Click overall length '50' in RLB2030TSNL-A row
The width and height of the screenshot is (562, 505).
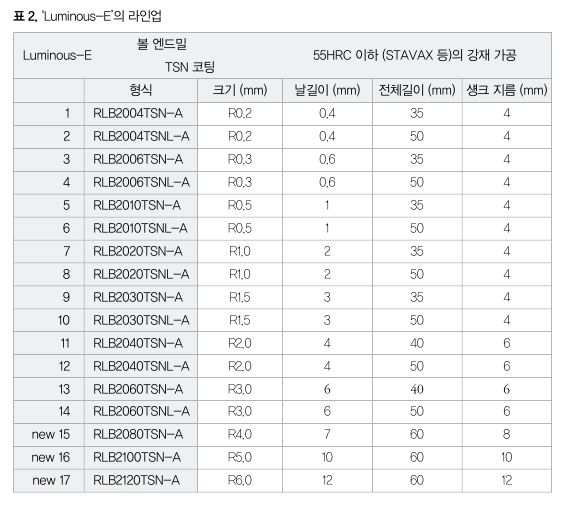coord(417,320)
